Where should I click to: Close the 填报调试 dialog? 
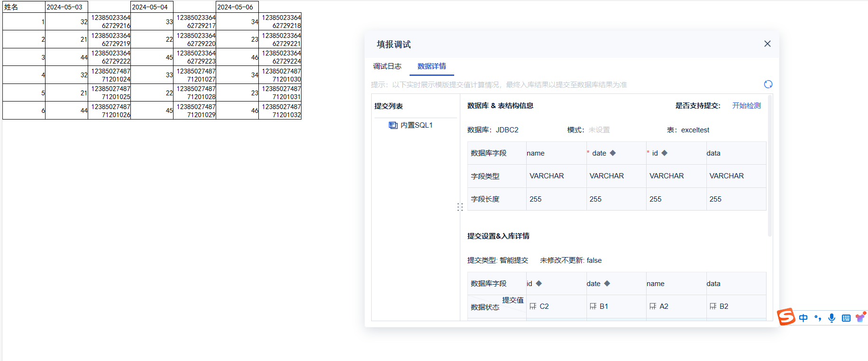tap(767, 44)
